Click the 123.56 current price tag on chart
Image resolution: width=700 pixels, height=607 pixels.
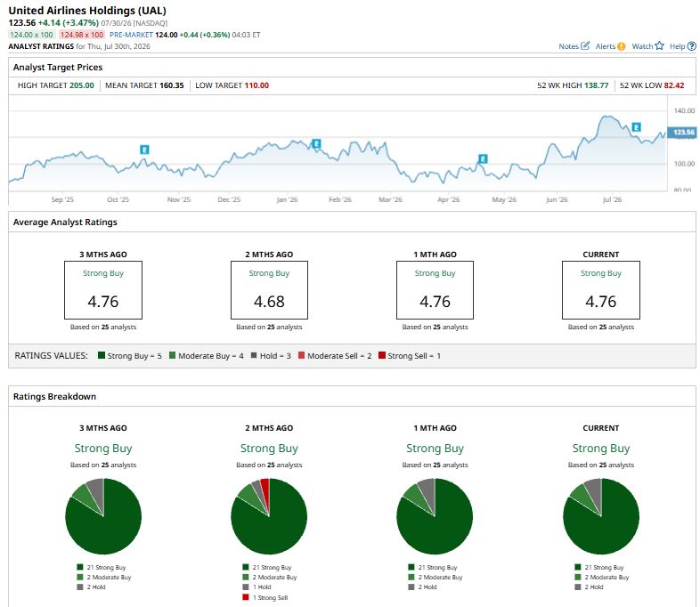(x=682, y=132)
